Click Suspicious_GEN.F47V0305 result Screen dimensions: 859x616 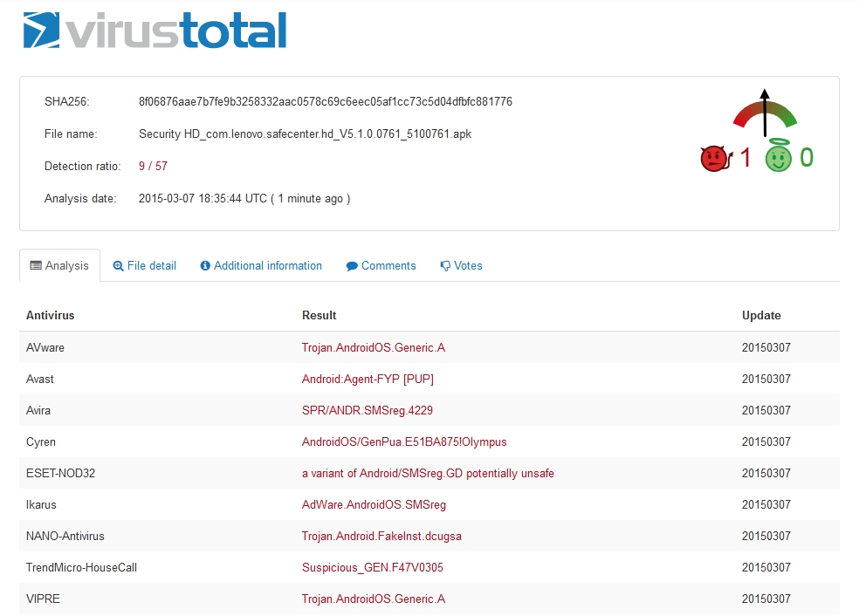click(x=373, y=568)
